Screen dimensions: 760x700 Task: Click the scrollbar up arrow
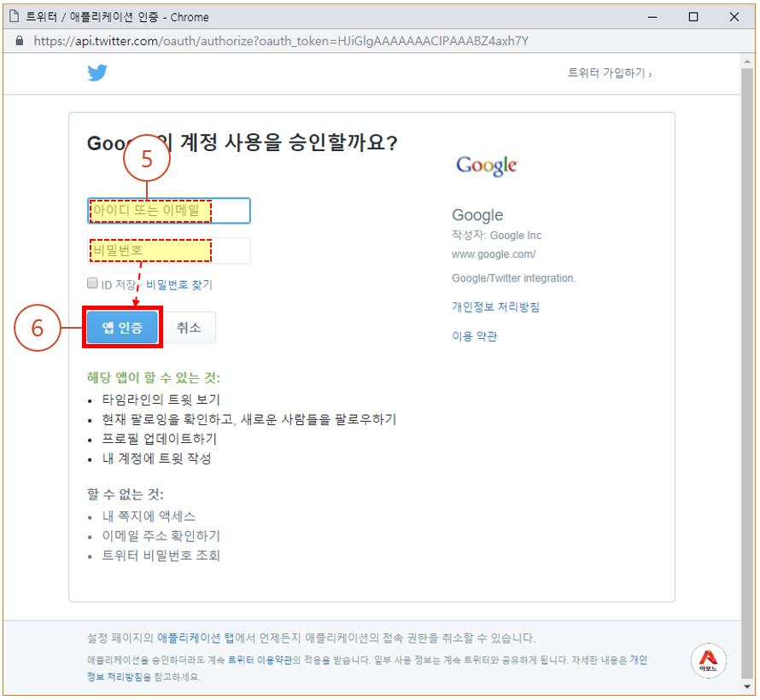[747, 61]
